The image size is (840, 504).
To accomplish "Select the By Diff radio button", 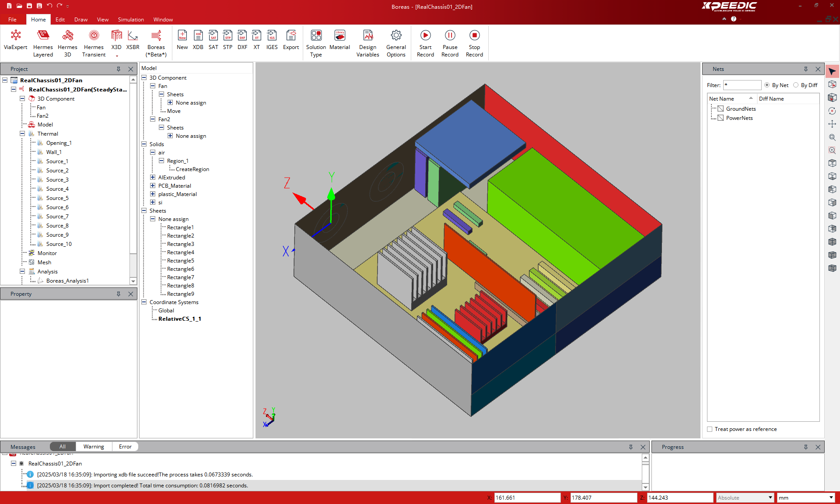I will [796, 85].
